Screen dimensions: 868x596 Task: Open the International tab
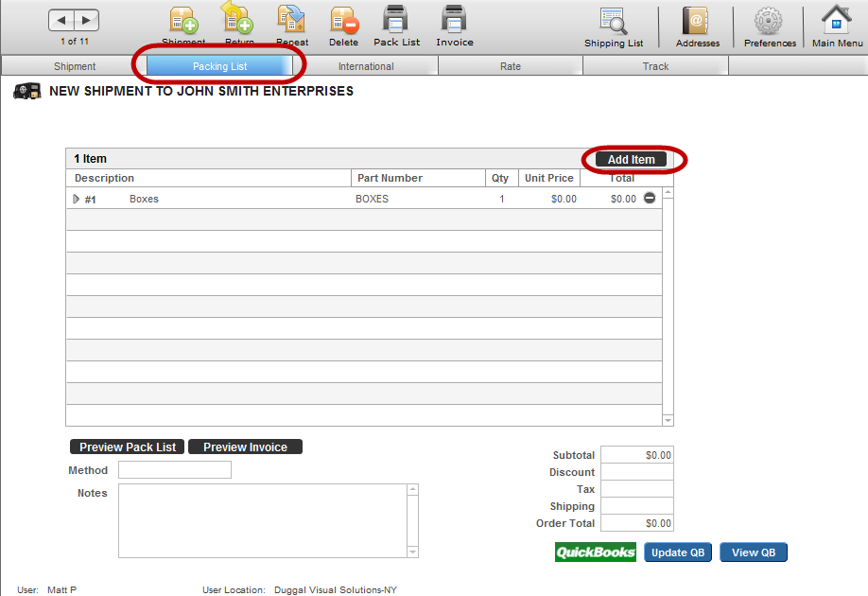point(366,66)
